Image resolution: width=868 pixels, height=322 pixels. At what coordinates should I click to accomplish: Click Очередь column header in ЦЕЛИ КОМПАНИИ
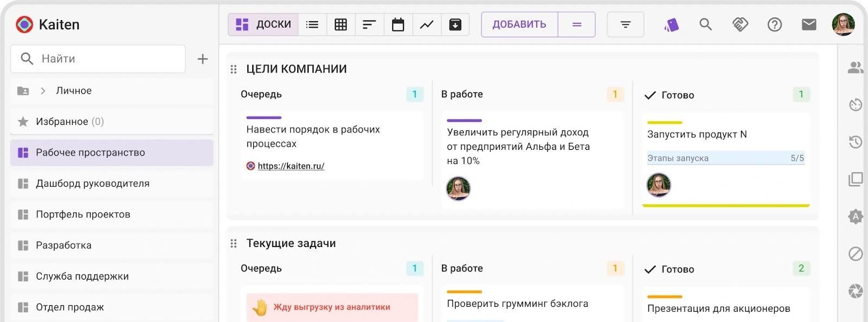coord(261,94)
